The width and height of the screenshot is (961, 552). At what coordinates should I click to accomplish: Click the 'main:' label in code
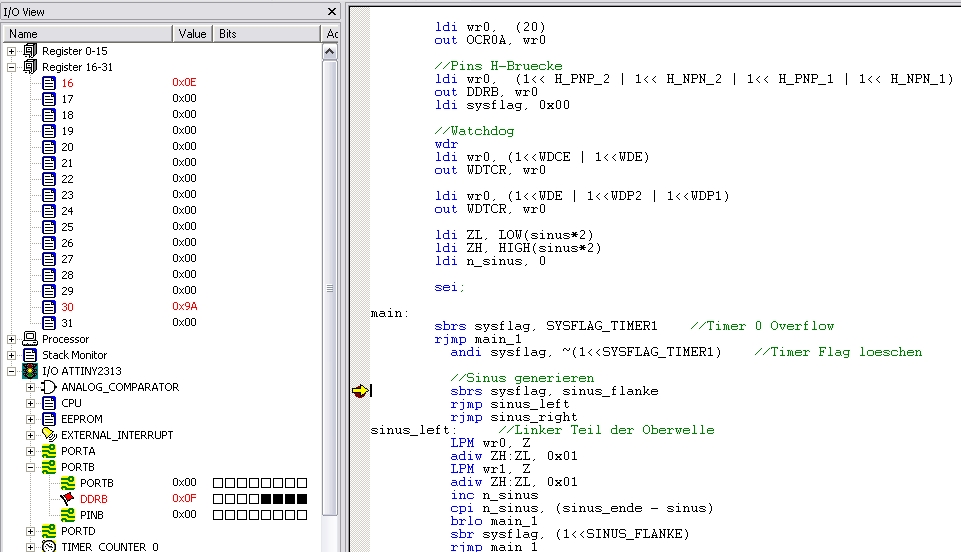(x=389, y=313)
